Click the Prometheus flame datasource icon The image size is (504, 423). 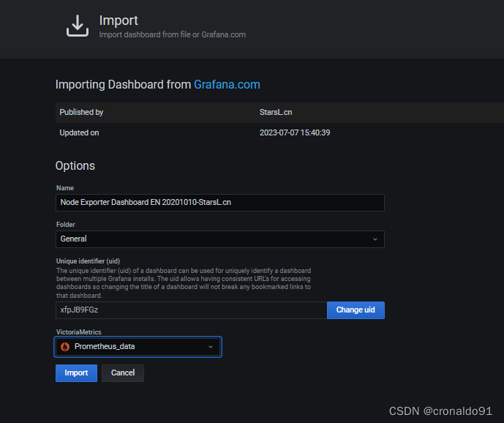[x=65, y=347]
